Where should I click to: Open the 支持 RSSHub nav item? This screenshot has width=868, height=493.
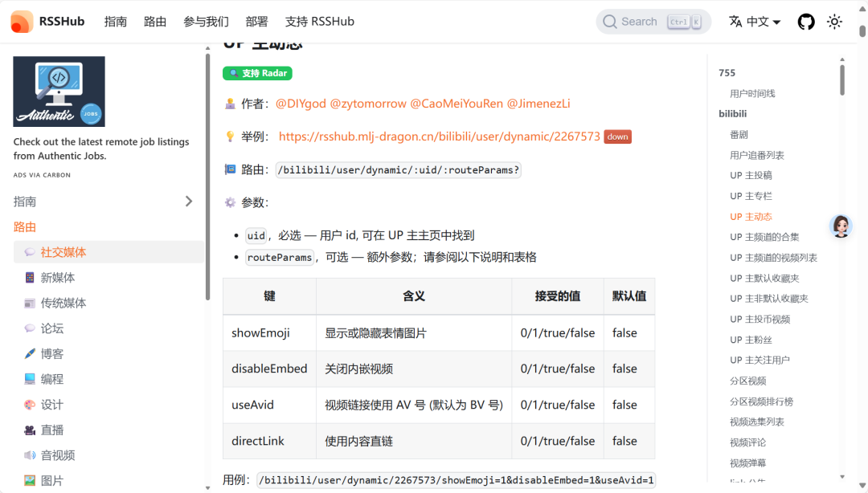(x=319, y=22)
